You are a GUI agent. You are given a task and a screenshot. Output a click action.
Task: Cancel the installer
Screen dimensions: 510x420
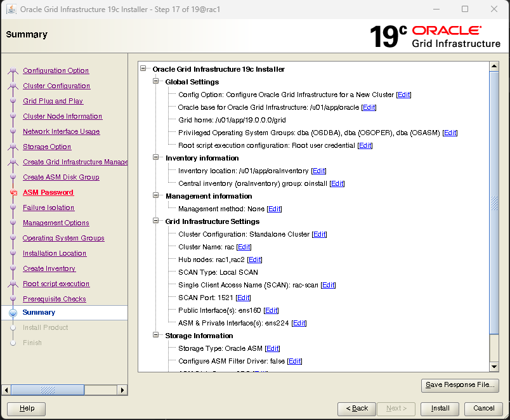click(483, 409)
